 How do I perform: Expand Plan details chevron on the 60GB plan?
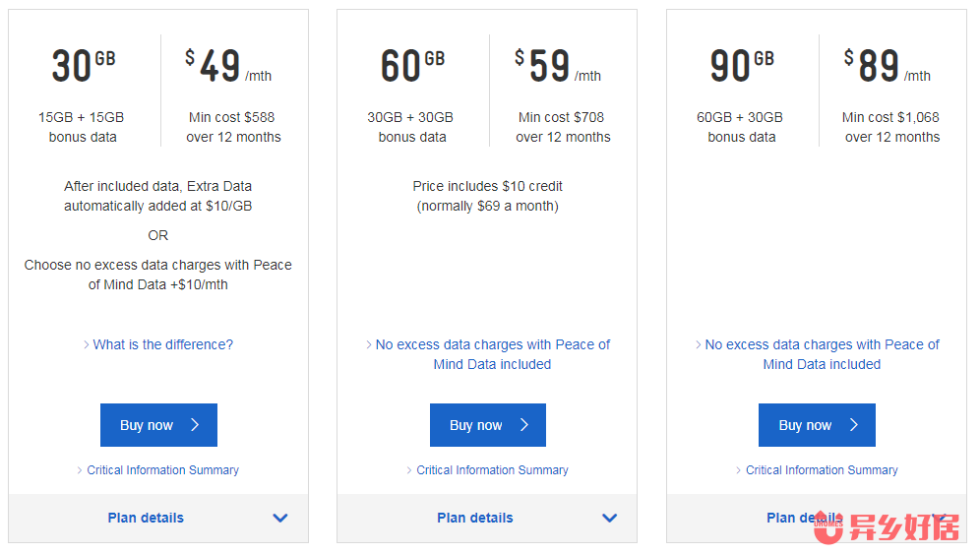click(610, 518)
